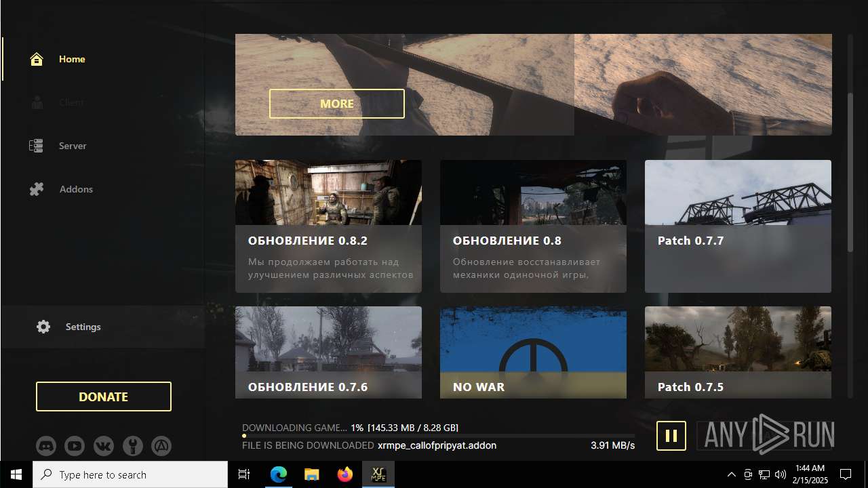
Task: Open the AP-PRO circular logo icon
Action: [x=161, y=446]
